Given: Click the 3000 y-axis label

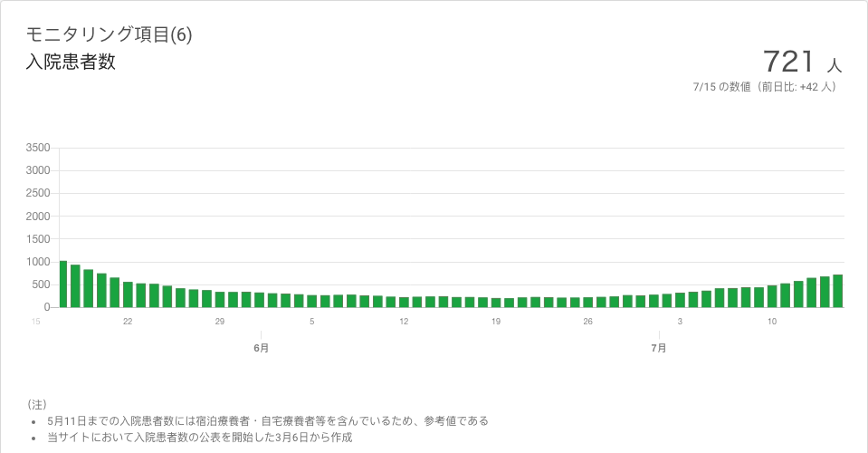Looking at the screenshot, I should tap(38, 170).
